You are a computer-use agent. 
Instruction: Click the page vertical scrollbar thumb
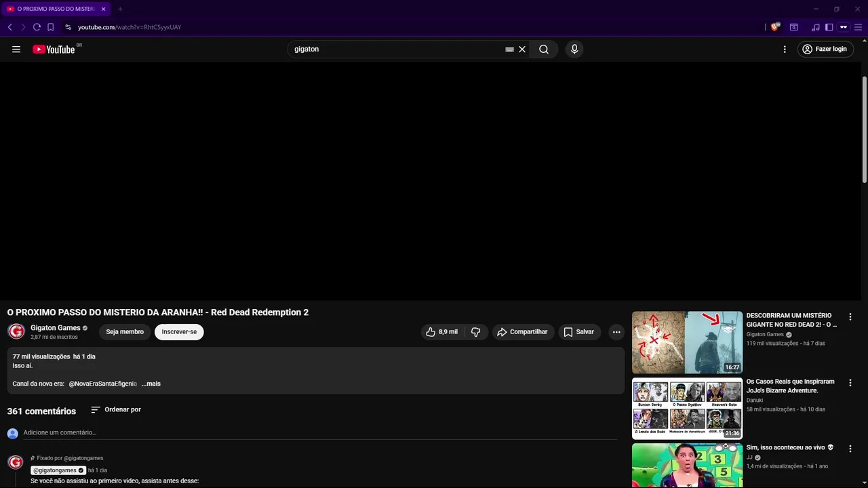(864, 129)
